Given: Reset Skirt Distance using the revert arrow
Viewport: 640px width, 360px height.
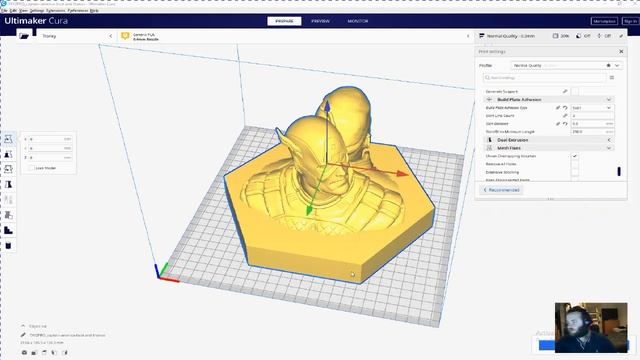Looking at the screenshot, I should point(565,124).
